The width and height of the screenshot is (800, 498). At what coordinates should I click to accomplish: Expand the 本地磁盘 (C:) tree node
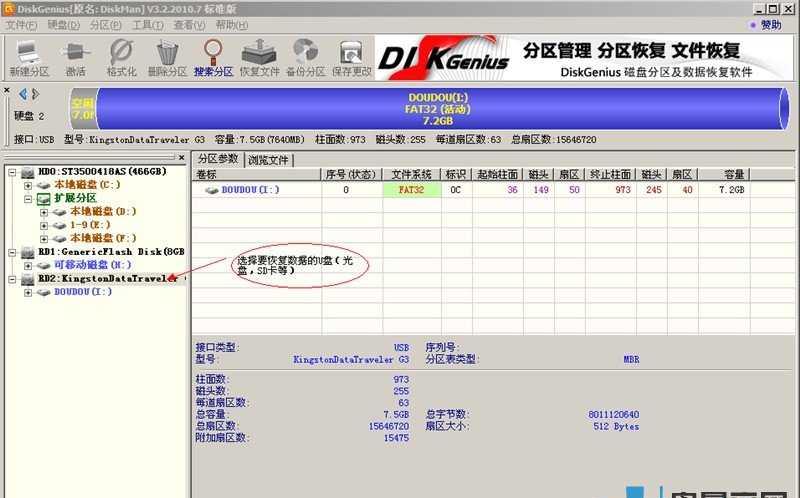click(28, 186)
